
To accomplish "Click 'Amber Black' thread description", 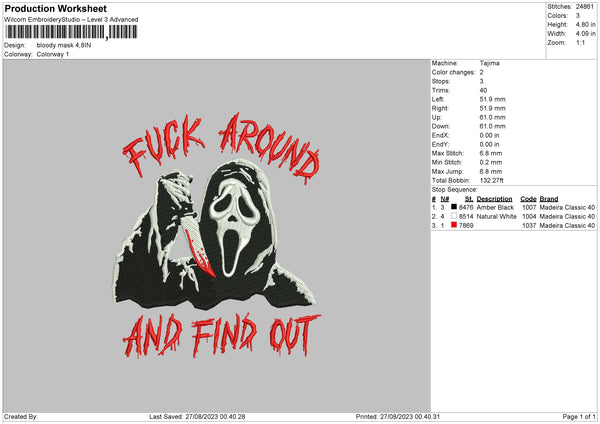I will point(495,207).
